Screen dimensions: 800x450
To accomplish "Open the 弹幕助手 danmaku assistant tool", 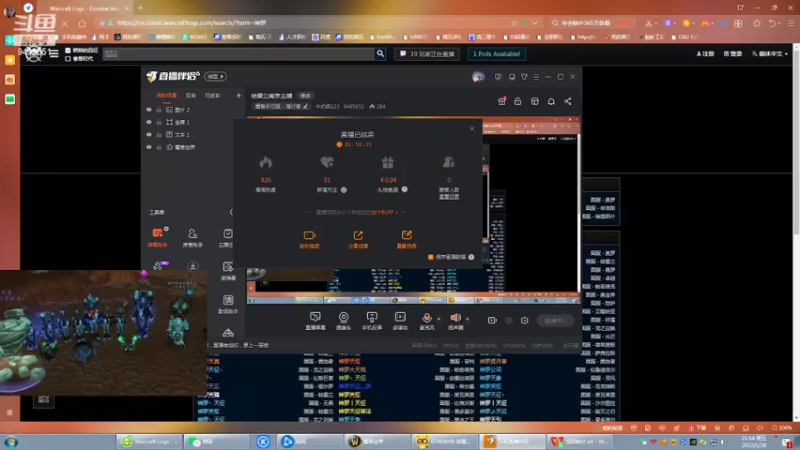I will pyautogui.click(x=158, y=237).
